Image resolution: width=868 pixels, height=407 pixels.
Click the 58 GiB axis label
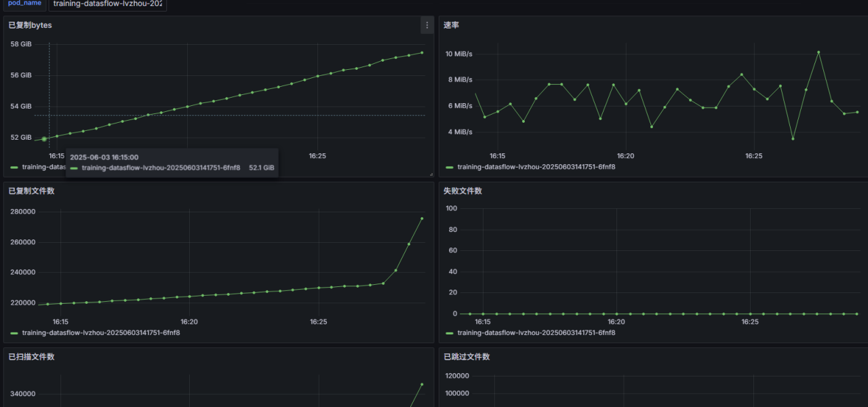click(x=21, y=44)
